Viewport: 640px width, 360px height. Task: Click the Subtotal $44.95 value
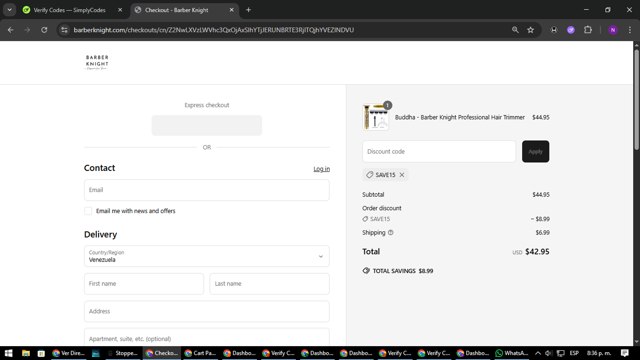pos(541,195)
